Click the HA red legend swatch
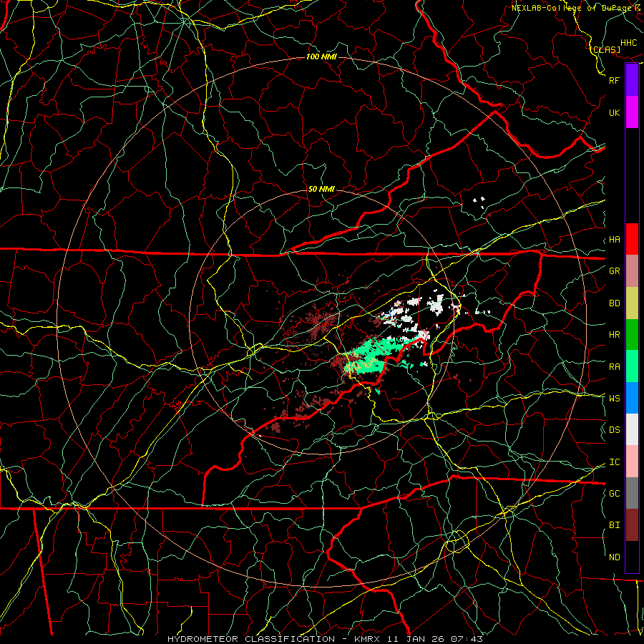 632,239
